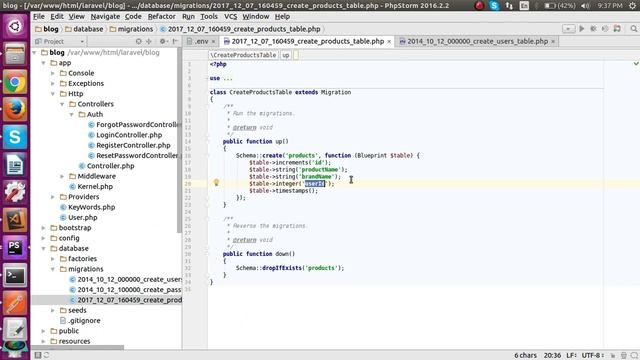Change the LF line separator
Screen dimensions: 640x360
[x=571, y=356]
